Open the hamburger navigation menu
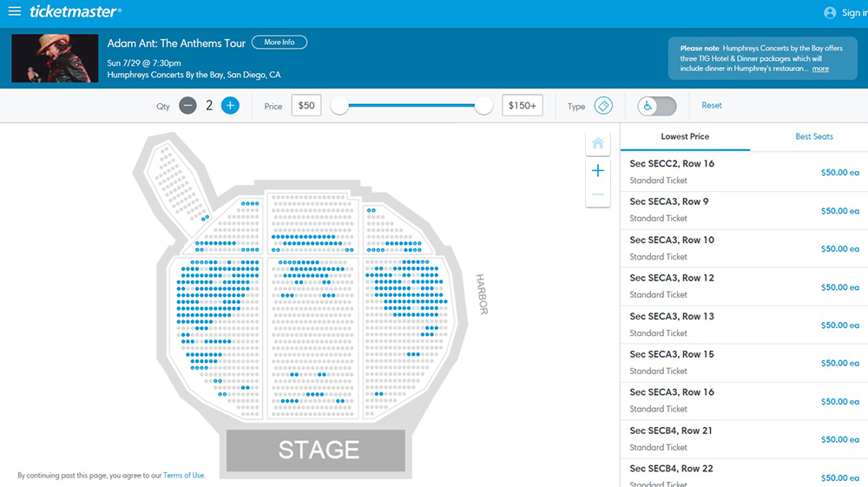 click(14, 12)
